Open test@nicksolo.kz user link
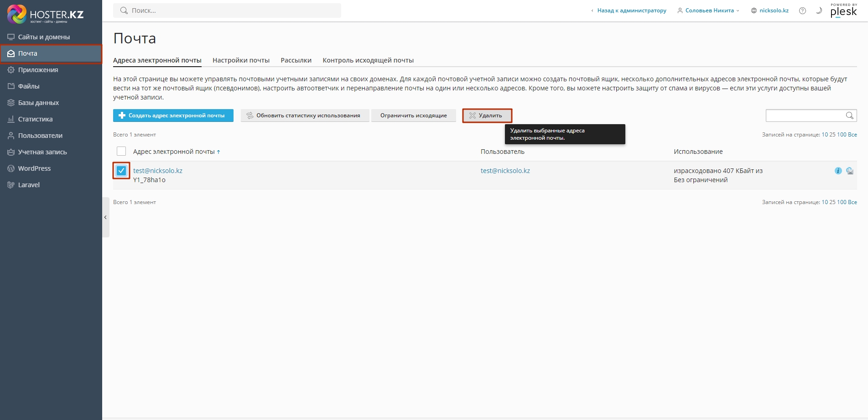Viewport: 868px width, 420px height. (x=505, y=171)
